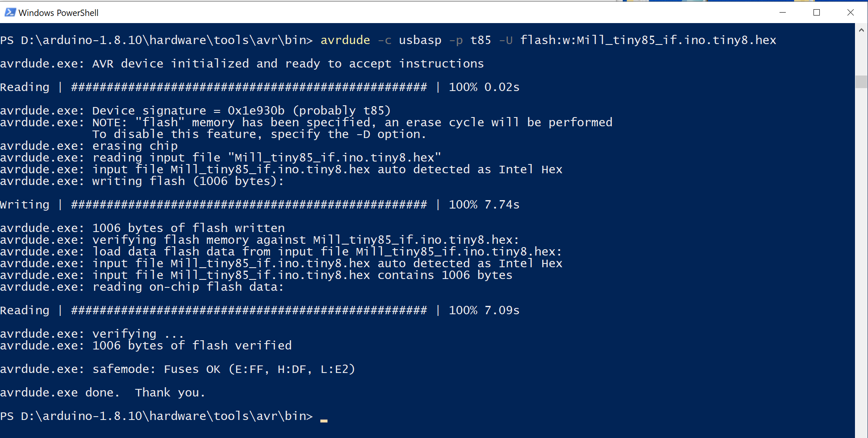Image resolution: width=868 pixels, height=438 pixels.
Task: Click the 'avrdude.exe done. Thank you.' line
Action: click(x=102, y=393)
